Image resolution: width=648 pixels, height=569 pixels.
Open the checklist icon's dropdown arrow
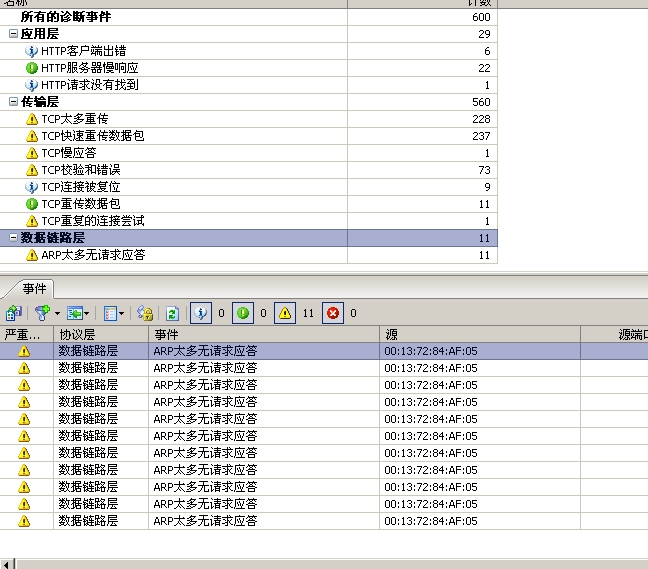click(x=122, y=314)
